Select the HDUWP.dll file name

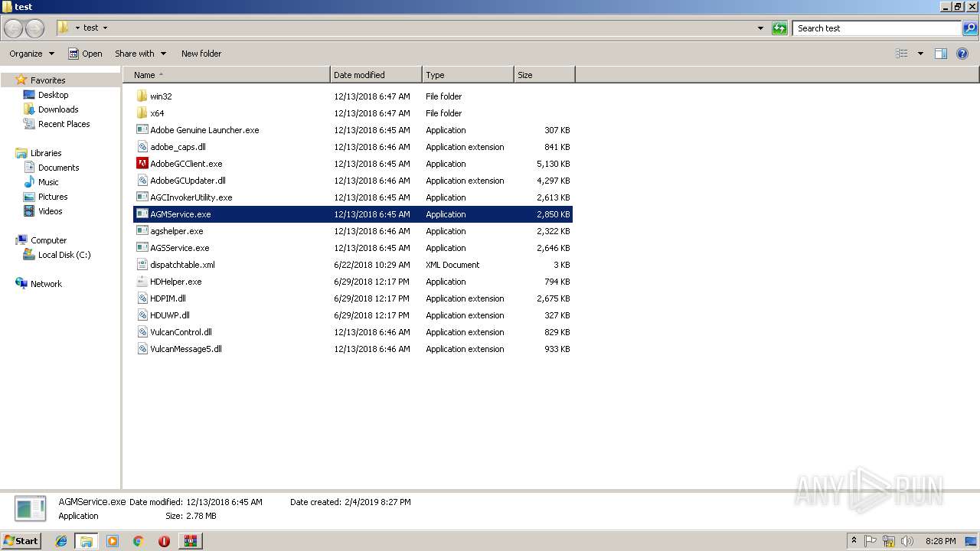(x=170, y=315)
